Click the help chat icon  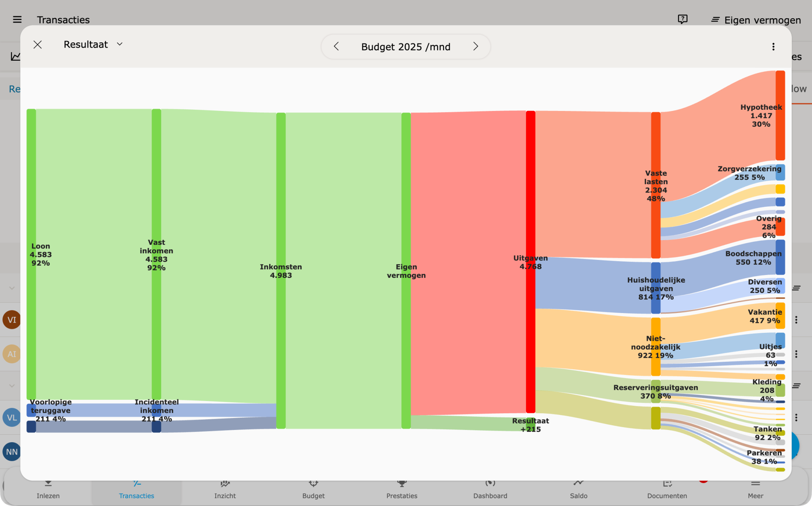[x=682, y=19]
